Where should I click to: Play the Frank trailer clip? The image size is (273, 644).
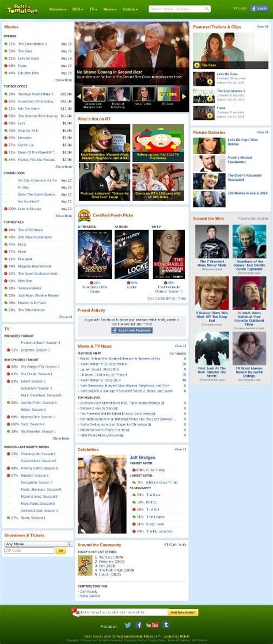(210, 116)
